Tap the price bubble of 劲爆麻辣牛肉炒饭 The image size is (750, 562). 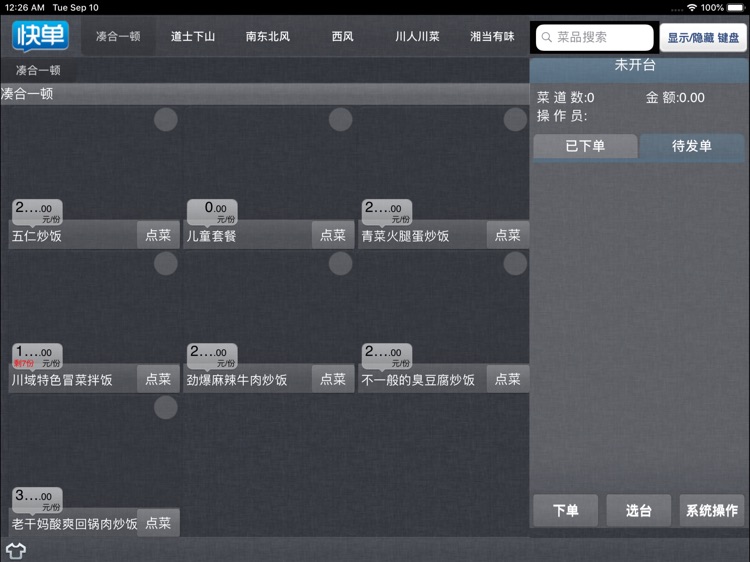pos(212,356)
